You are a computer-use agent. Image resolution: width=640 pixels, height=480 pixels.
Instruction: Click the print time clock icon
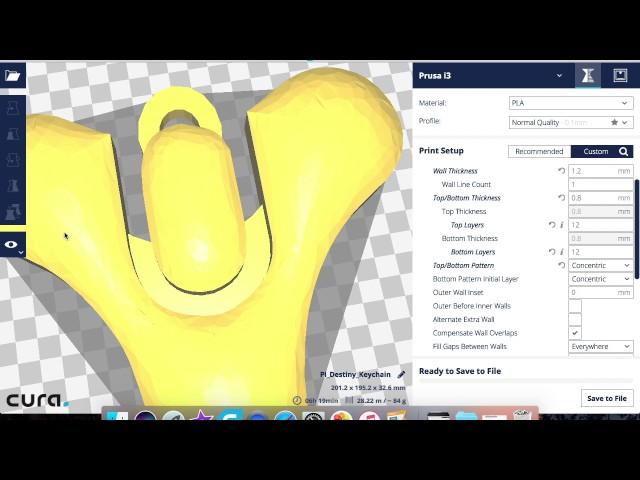point(297,400)
